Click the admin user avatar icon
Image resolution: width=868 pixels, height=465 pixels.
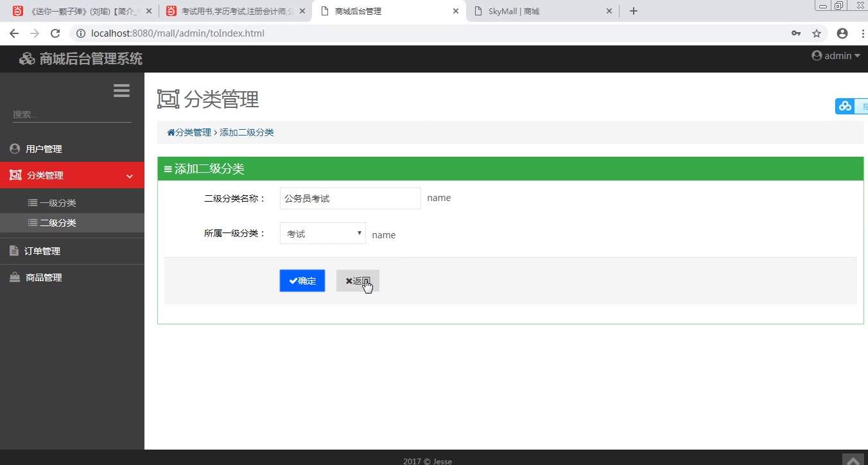click(817, 56)
